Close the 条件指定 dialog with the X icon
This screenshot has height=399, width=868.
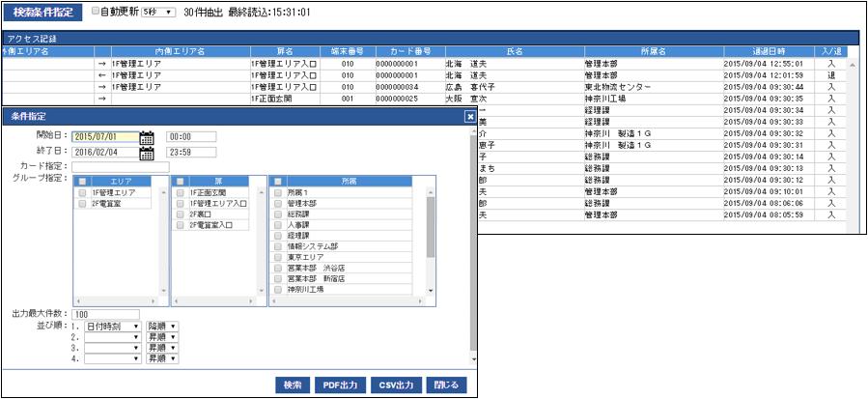(x=470, y=116)
